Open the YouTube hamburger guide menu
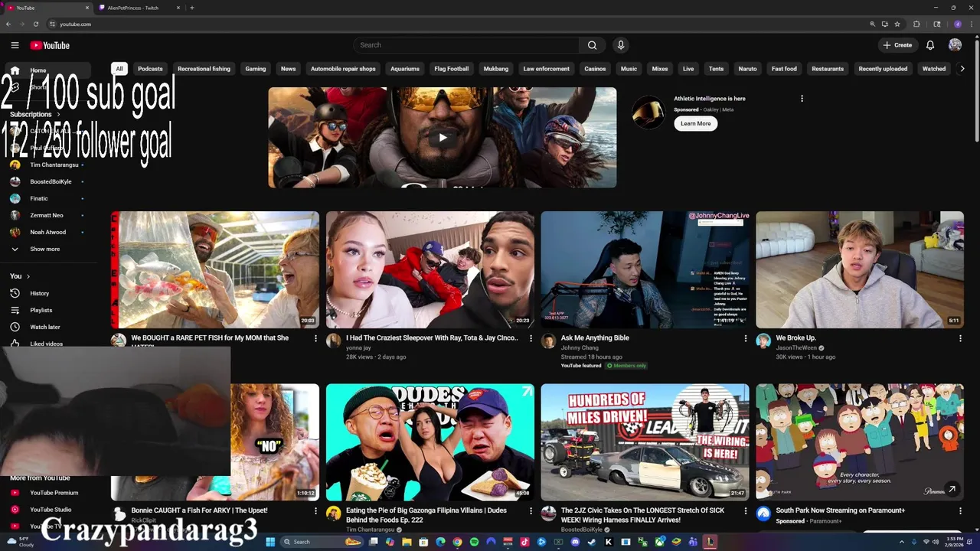 click(15, 45)
